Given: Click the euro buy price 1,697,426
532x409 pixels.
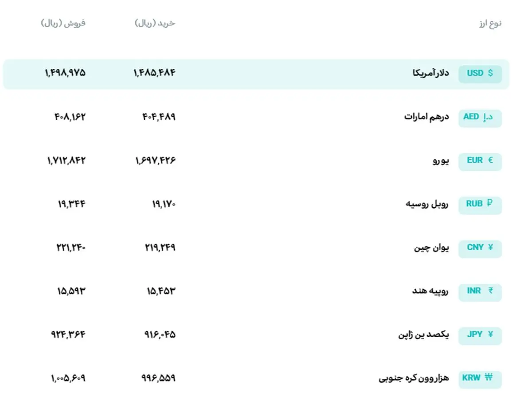Looking at the screenshot, I should coord(155,161).
